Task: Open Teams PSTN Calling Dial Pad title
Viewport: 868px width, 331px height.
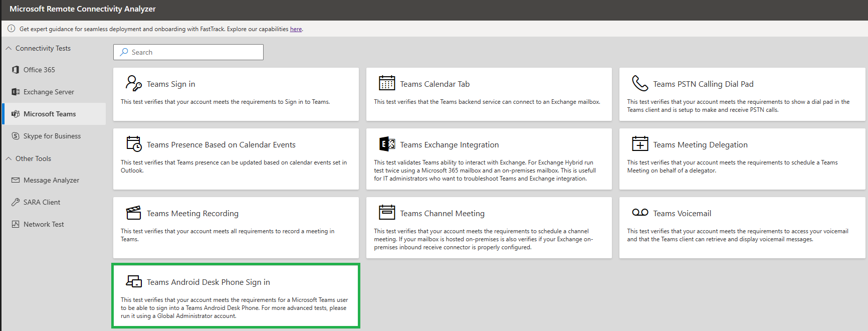Action: (x=703, y=84)
